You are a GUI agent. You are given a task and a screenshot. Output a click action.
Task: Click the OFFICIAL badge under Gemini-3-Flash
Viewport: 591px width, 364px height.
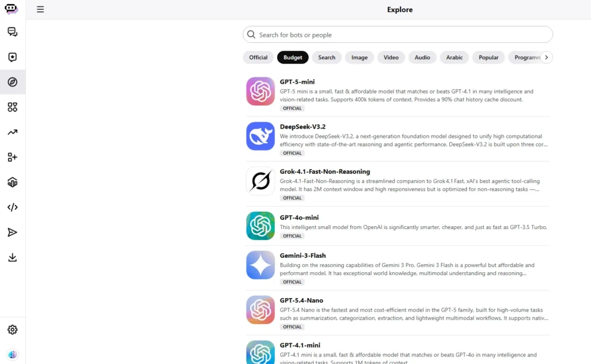pyautogui.click(x=292, y=282)
